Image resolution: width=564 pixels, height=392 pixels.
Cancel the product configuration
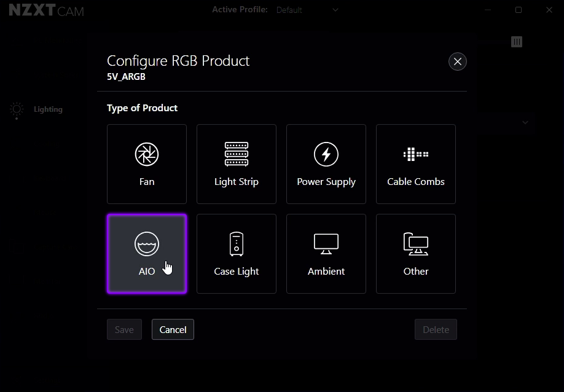click(x=173, y=329)
